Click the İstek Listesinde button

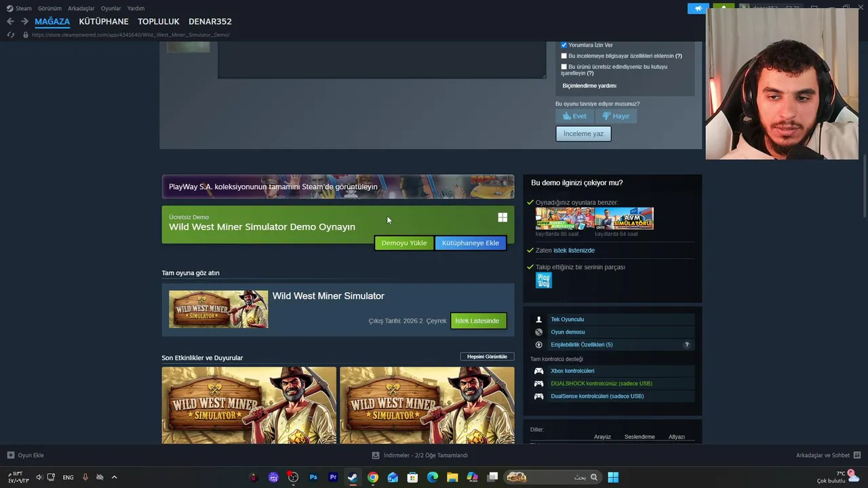click(x=478, y=321)
